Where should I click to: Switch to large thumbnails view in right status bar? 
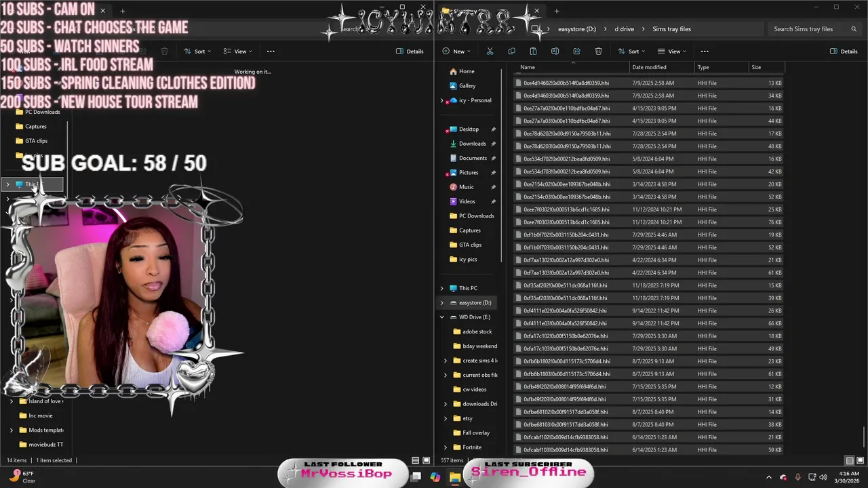(859, 461)
